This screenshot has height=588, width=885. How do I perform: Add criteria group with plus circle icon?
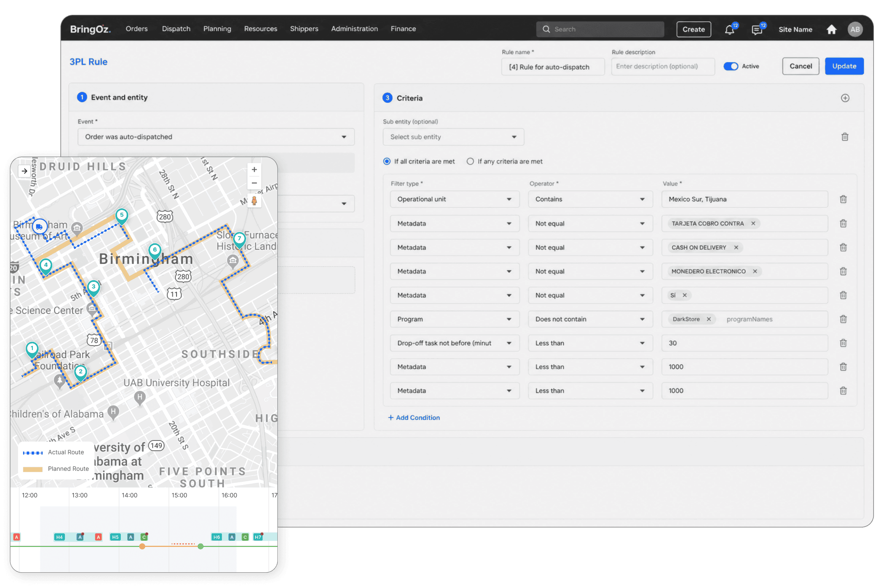click(845, 98)
